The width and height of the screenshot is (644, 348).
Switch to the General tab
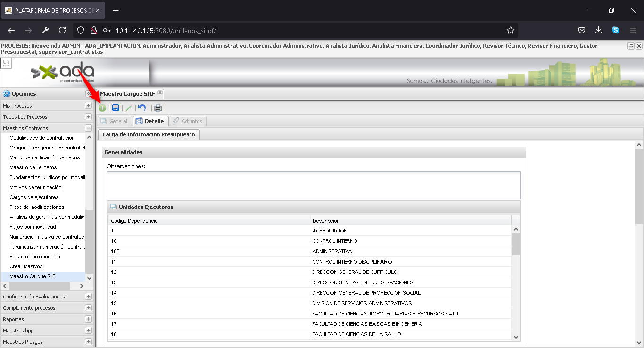click(114, 121)
